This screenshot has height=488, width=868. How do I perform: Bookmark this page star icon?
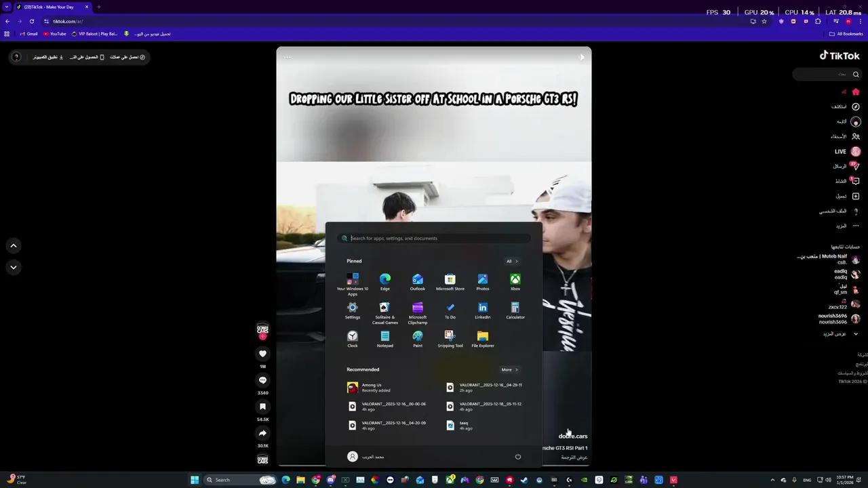764,21
